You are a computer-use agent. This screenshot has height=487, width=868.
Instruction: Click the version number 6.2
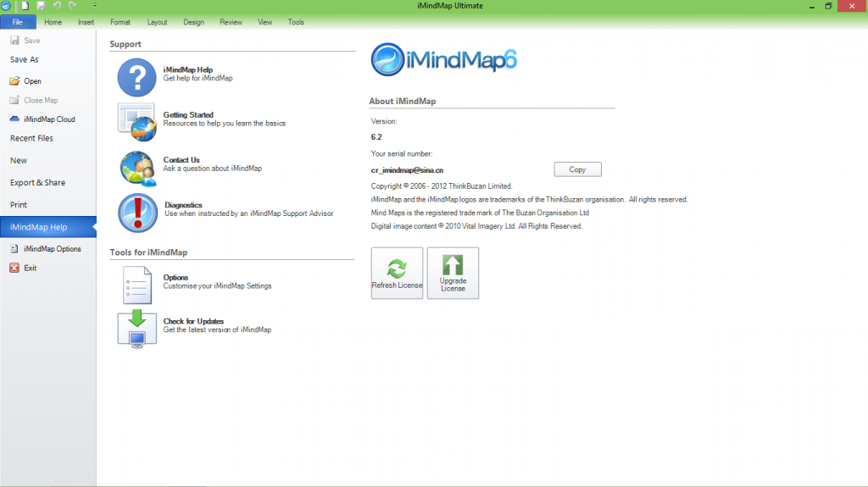click(376, 136)
